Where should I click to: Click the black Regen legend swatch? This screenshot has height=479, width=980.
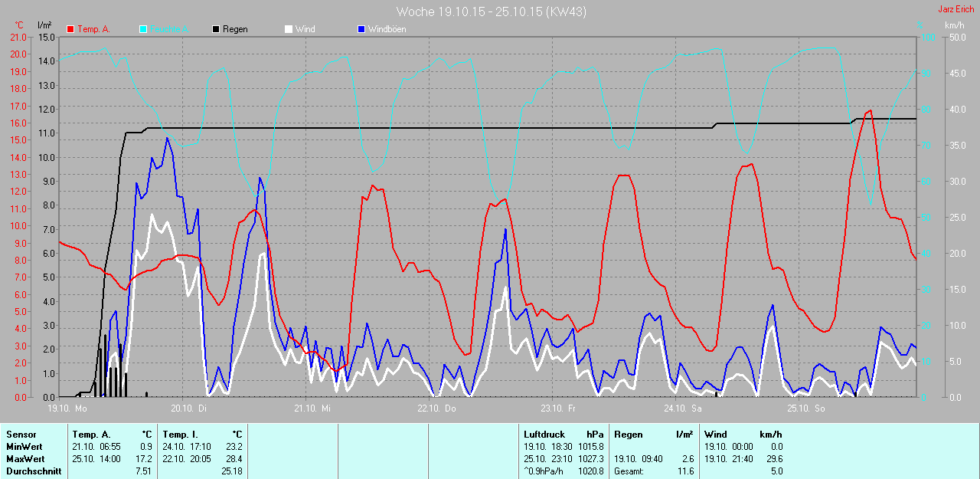(x=216, y=29)
